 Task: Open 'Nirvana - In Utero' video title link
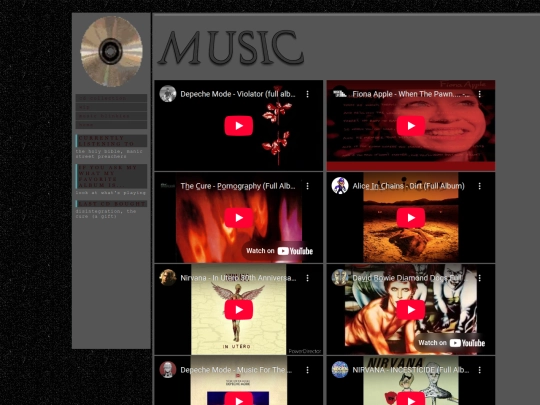coord(238,278)
